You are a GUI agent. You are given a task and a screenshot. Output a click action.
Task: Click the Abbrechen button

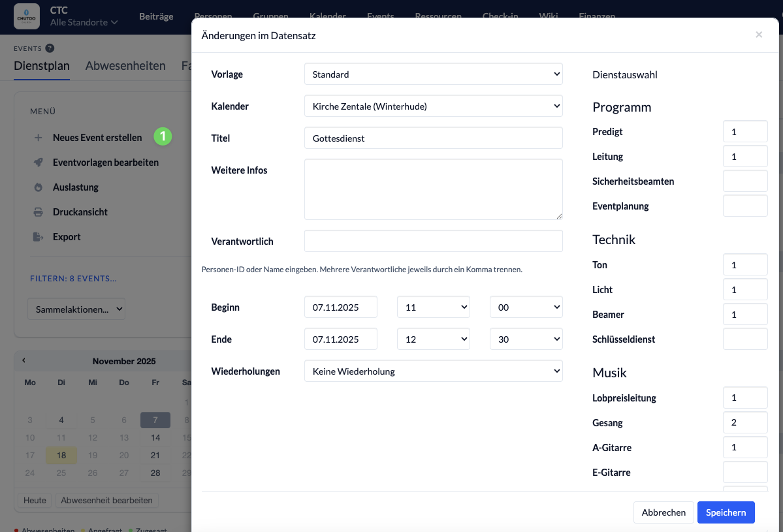coord(663,512)
